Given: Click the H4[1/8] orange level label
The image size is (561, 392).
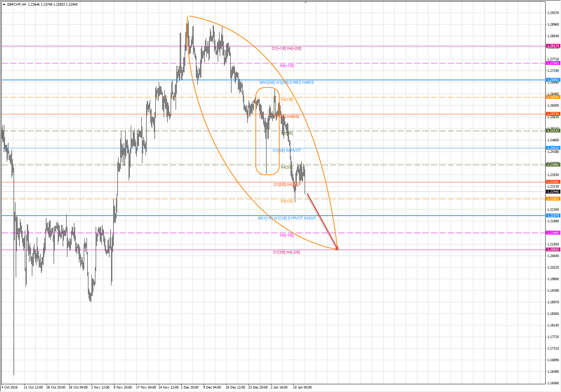Looking at the screenshot, I should pyautogui.click(x=287, y=202).
